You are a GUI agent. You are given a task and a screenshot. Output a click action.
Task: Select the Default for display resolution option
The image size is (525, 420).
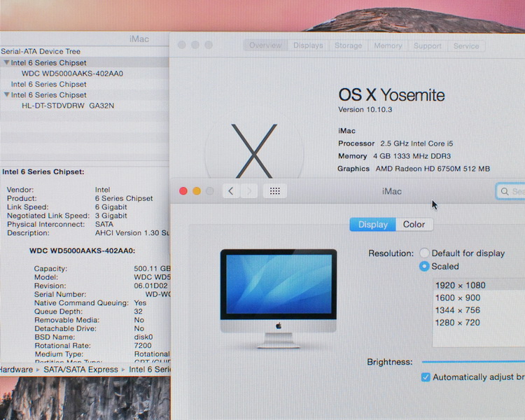point(424,253)
